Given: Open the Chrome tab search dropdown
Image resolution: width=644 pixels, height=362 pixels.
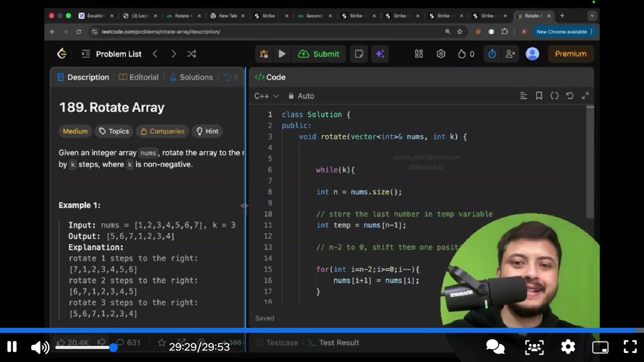Looking at the screenshot, I should (x=592, y=16).
